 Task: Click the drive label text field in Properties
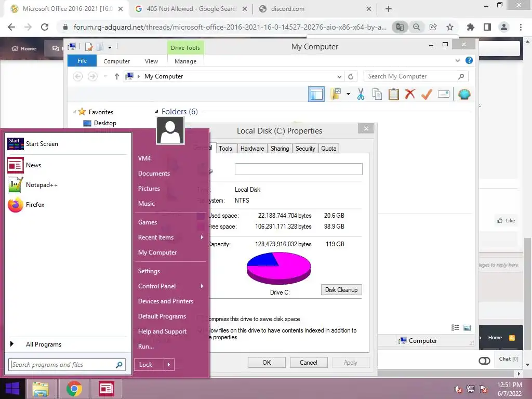tap(299, 169)
